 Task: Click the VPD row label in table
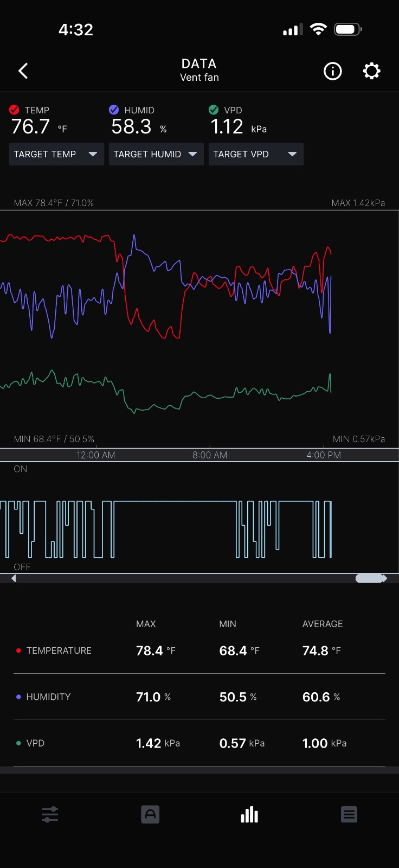35,743
